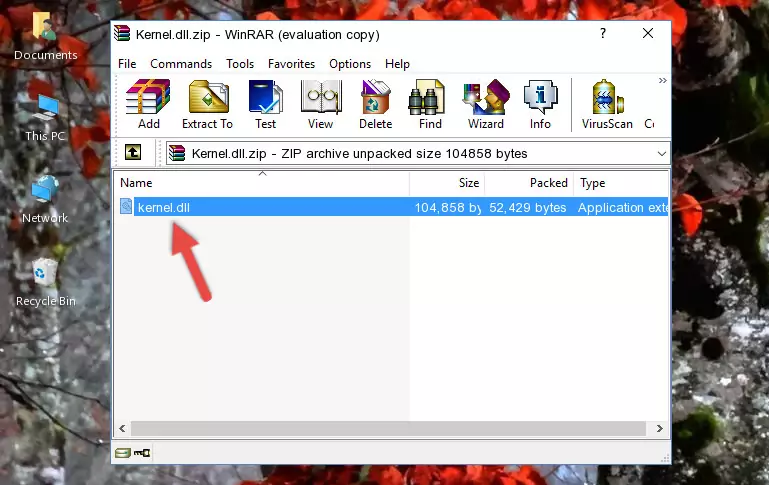The image size is (769, 485).
Task: Click the 52,429 bytes packed value
Action: point(528,207)
